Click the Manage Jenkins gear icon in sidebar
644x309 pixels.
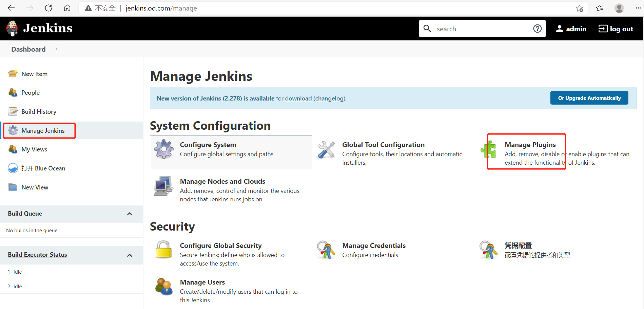click(x=13, y=130)
